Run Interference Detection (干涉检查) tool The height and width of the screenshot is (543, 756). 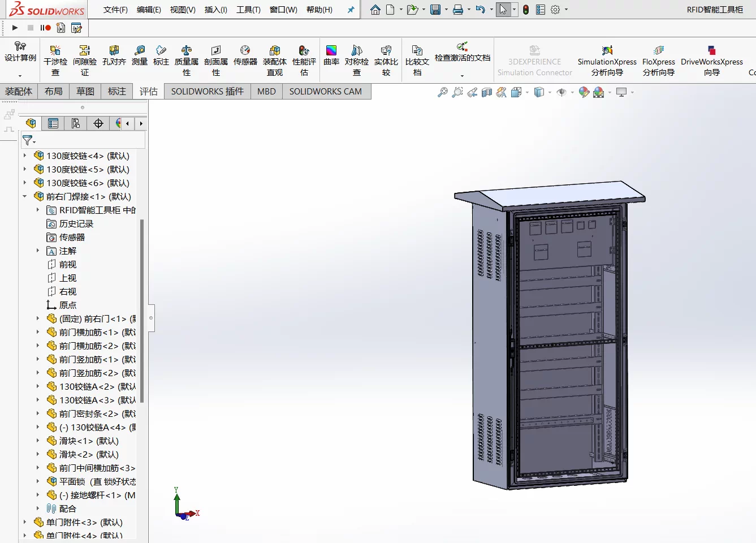point(55,61)
